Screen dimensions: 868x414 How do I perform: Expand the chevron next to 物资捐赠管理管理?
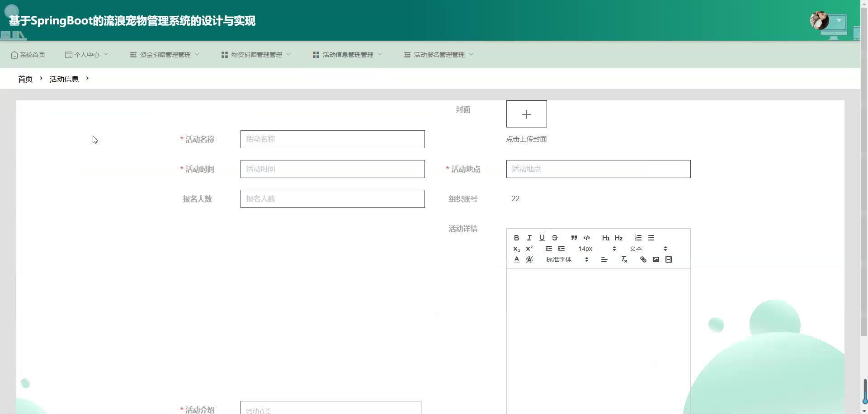pos(288,54)
